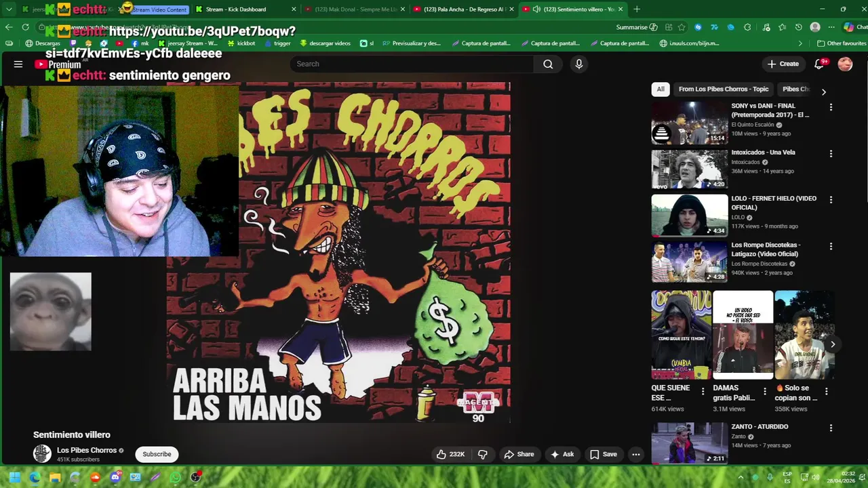Screen dimensions: 868x488
Task: Open options for Los Rompe Discotekas - Latigazo
Action: [x=831, y=247]
